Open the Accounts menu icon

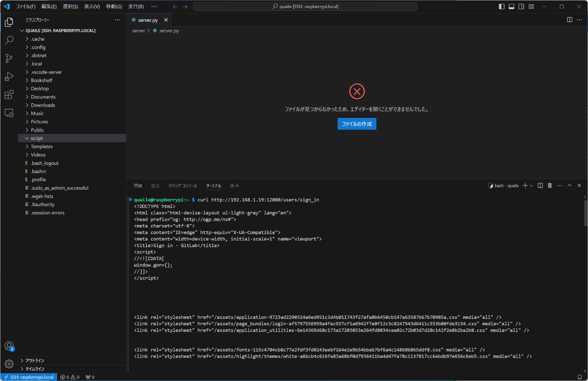pos(9,346)
